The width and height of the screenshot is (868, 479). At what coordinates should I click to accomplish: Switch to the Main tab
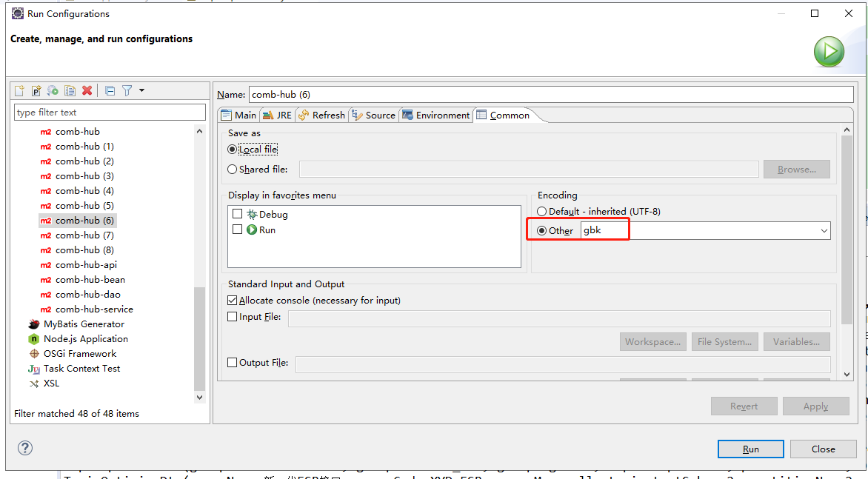coord(238,115)
